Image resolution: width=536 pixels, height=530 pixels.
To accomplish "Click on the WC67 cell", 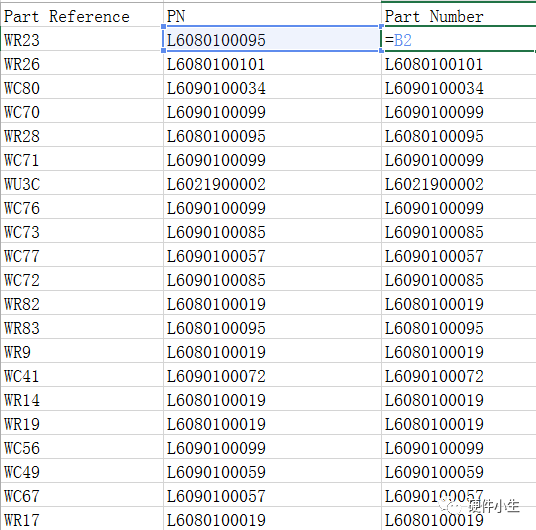I will coord(82,495).
